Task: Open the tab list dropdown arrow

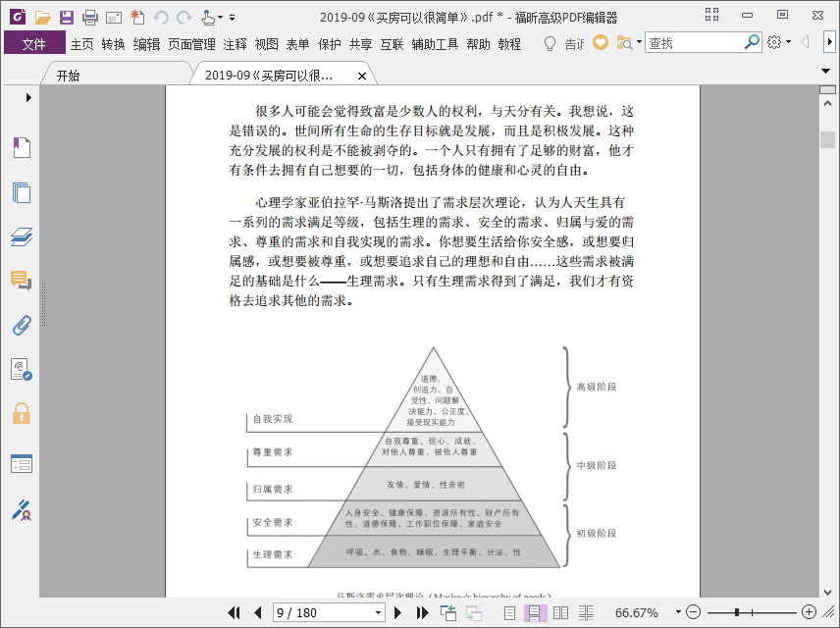Action: 825,71
